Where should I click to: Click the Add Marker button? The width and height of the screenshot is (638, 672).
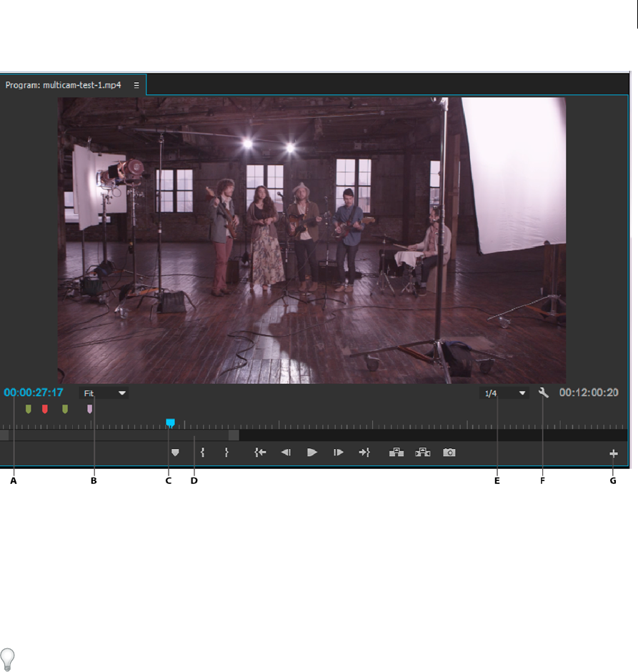coord(175,453)
